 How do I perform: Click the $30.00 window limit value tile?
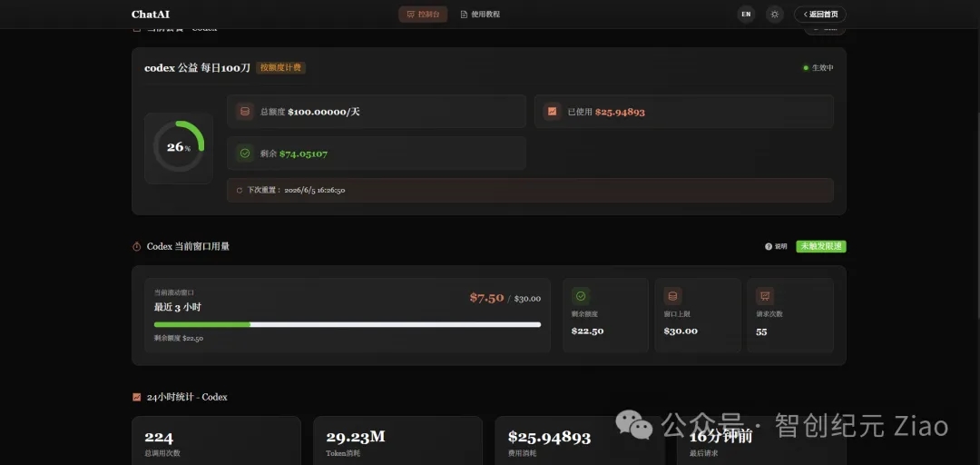pyautogui.click(x=698, y=315)
